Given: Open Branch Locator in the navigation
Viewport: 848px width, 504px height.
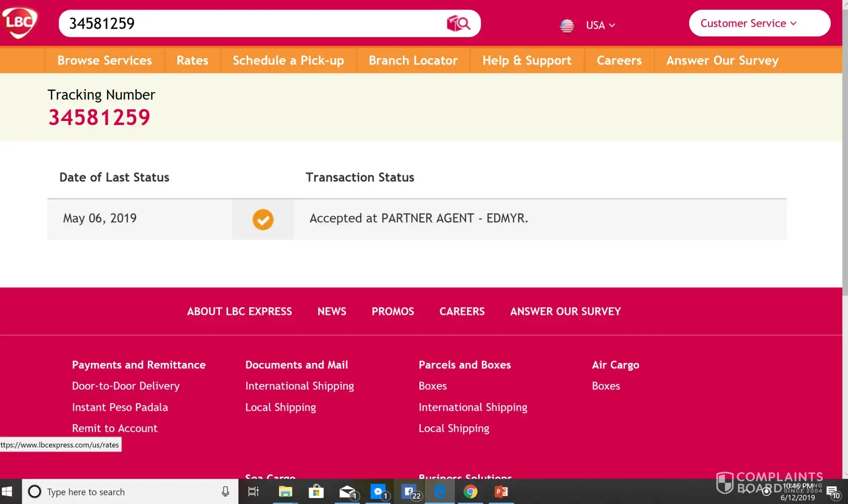Looking at the screenshot, I should (413, 60).
